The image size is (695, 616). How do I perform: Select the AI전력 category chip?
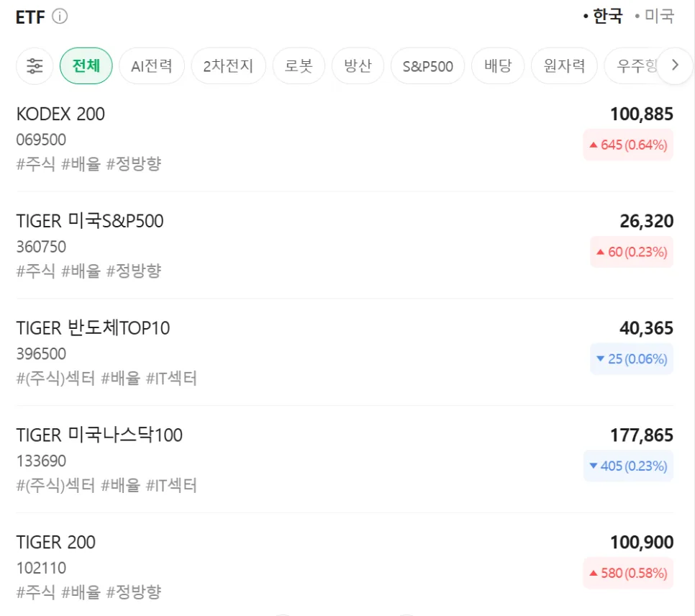coord(152,65)
